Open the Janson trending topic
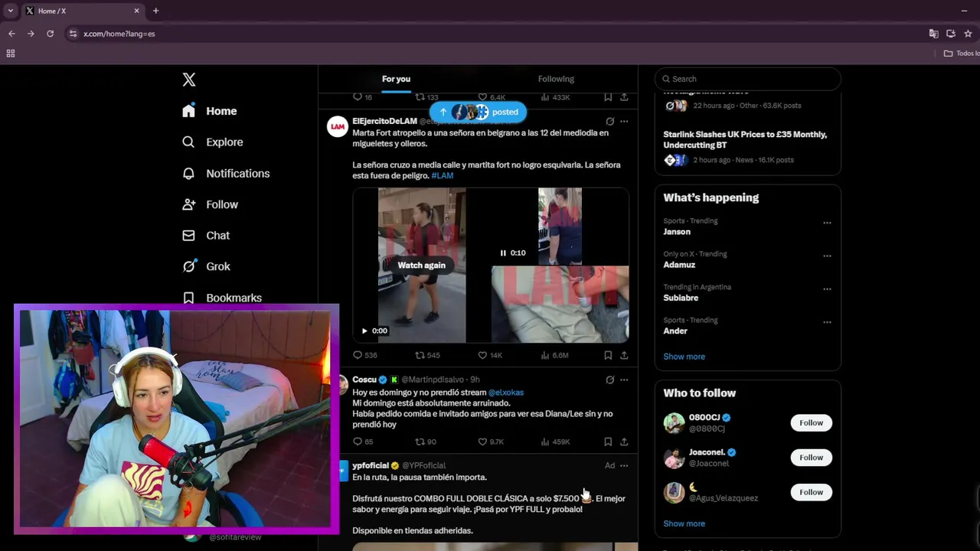Image resolution: width=980 pixels, height=551 pixels. click(677, 232)
